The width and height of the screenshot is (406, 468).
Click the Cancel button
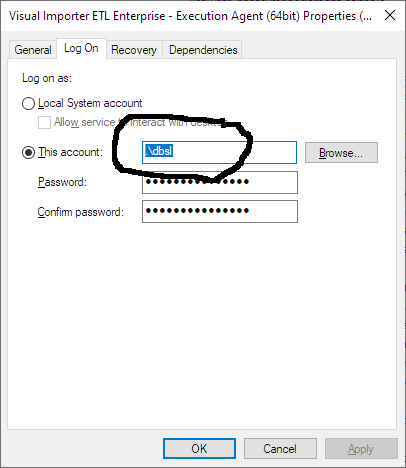tap(280, 449)
